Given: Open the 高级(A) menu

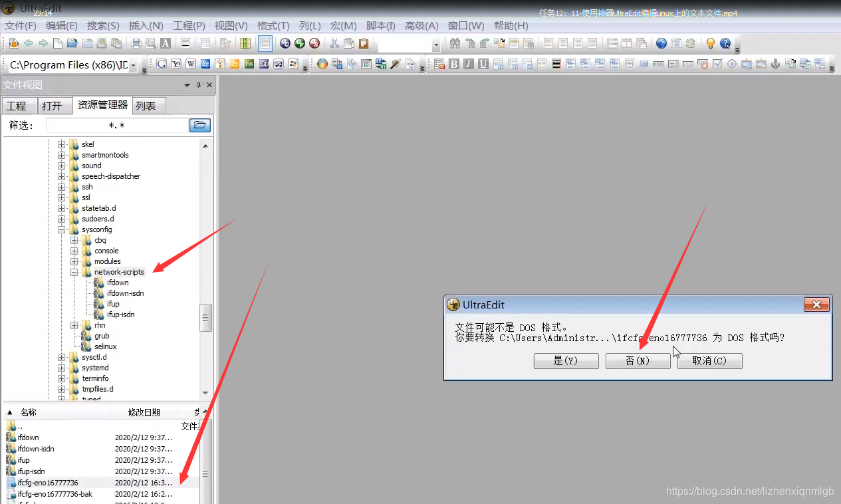Looking at the screenshot, I should point(421,25).
